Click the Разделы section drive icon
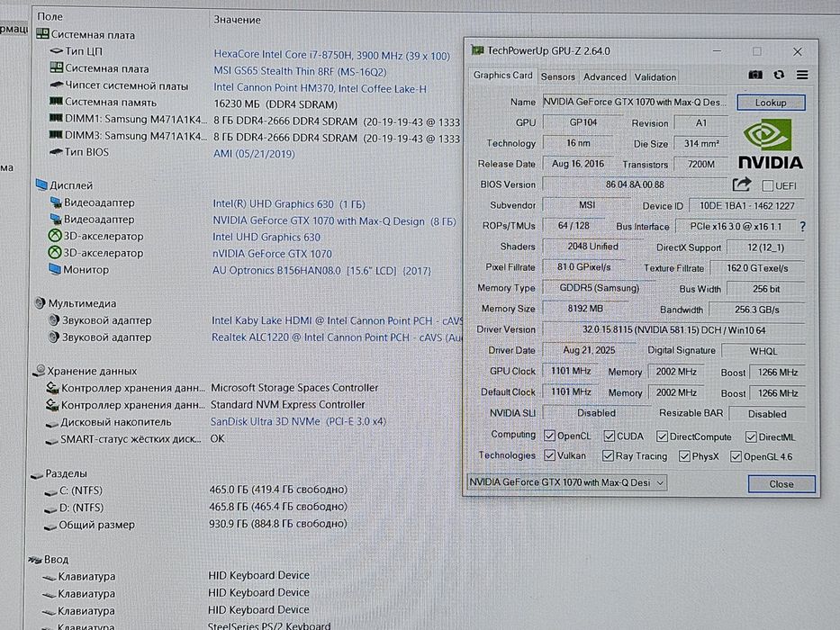Viewport: 840px width, 630px height. click(x=36, y=474)
